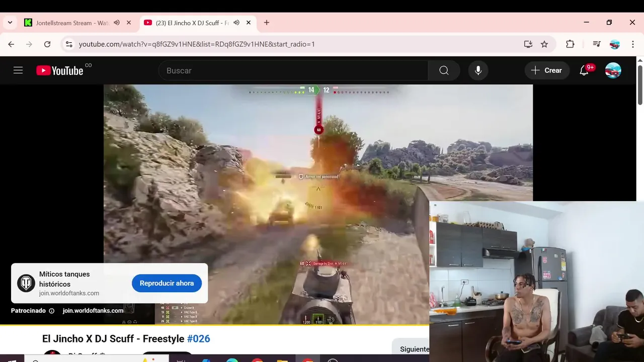Click the World of Tanks ad logo
The height and width of the screenshot is (362, 644).
click(x=26, y=283)
